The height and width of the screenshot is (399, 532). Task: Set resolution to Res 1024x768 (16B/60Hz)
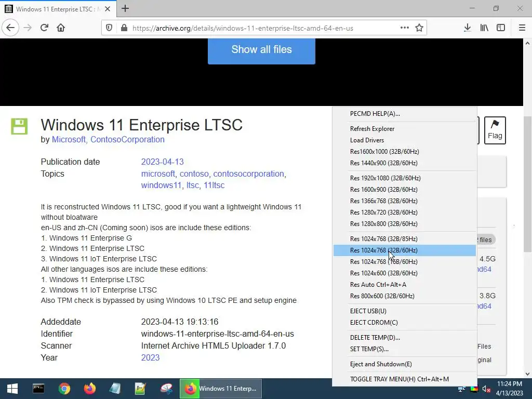[x=404, y=262]
